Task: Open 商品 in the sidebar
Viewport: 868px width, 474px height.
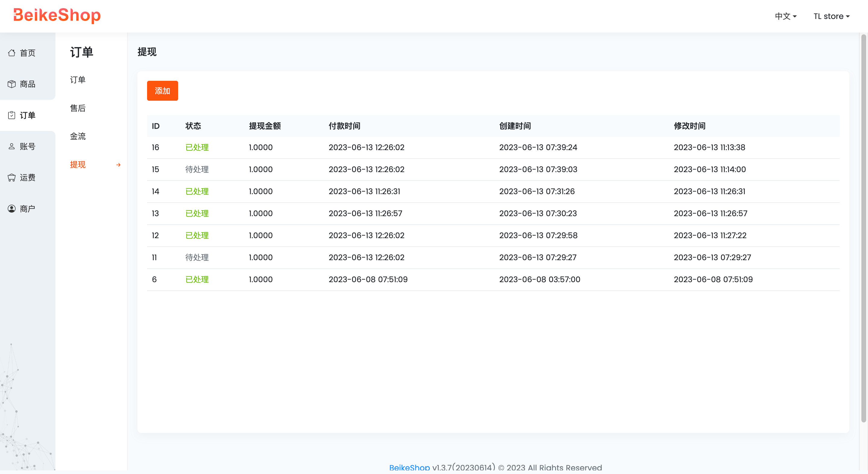Action: 28,84
